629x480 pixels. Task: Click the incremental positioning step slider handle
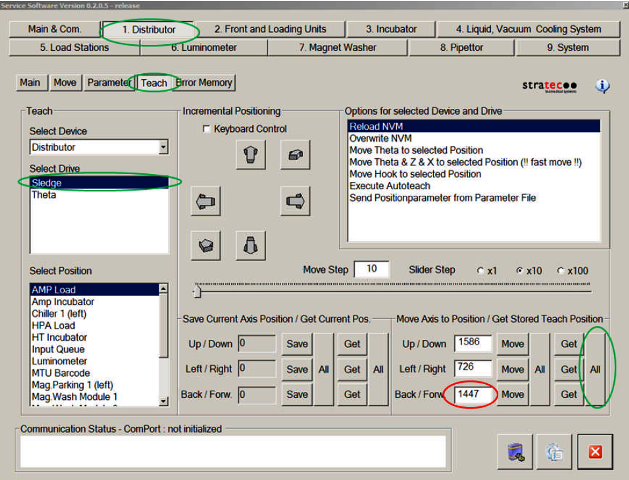[x=197, y=291]
